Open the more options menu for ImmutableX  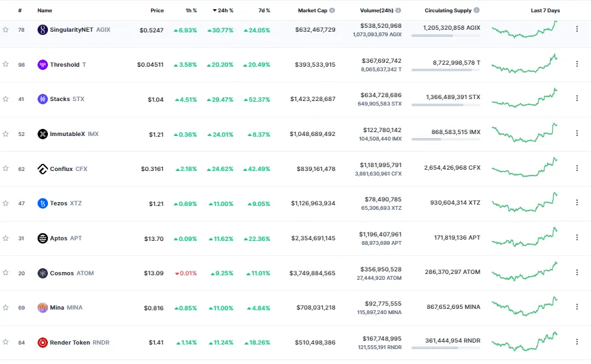coord(577,133)
